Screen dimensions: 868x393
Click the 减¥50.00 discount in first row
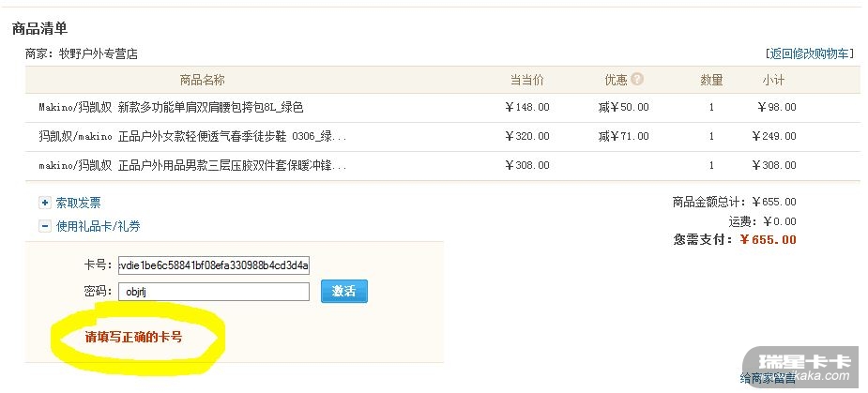(623, 108)
